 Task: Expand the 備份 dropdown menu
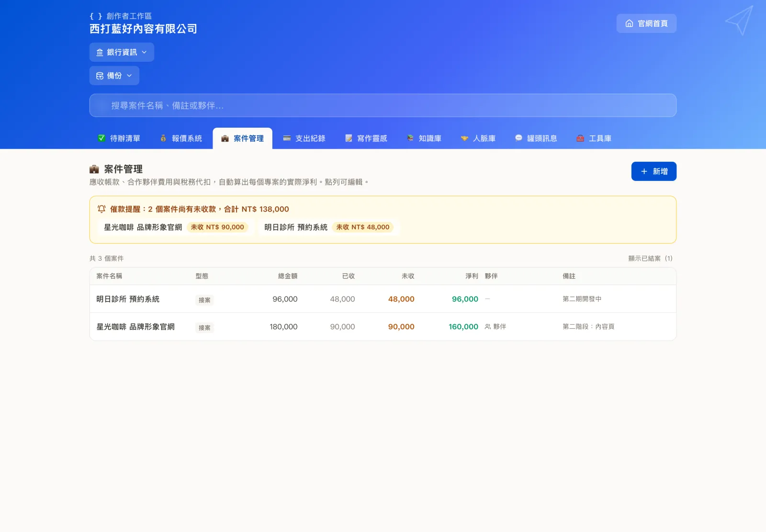[114, 76]
